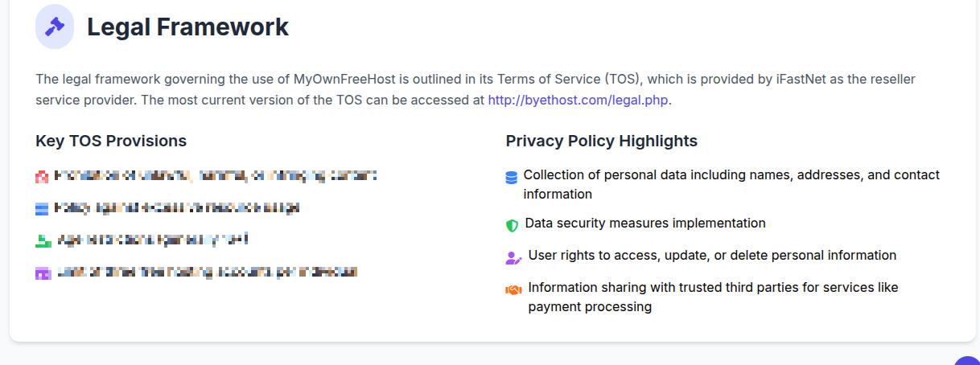Viewport: 980px width, 365px height.
Task: Click the purple icon of the fourth TOS provision
Action: click(43, 273)
